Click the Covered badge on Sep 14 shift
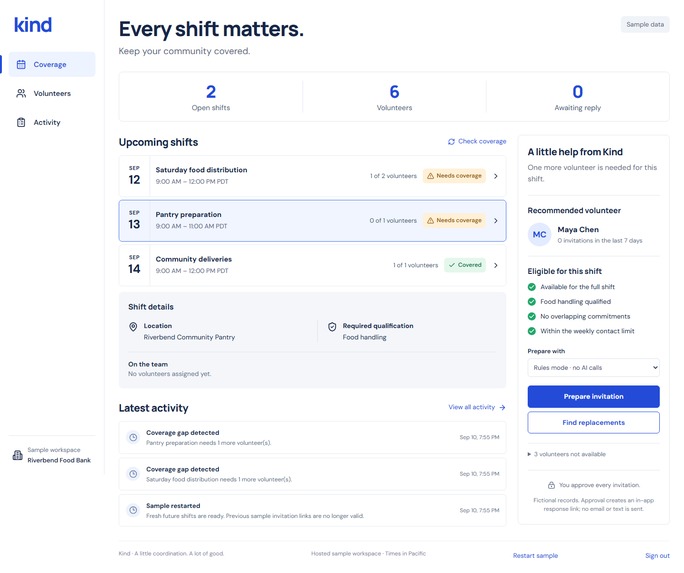Image resolution: width=684 pixels, height=573 pixels. 465,265
